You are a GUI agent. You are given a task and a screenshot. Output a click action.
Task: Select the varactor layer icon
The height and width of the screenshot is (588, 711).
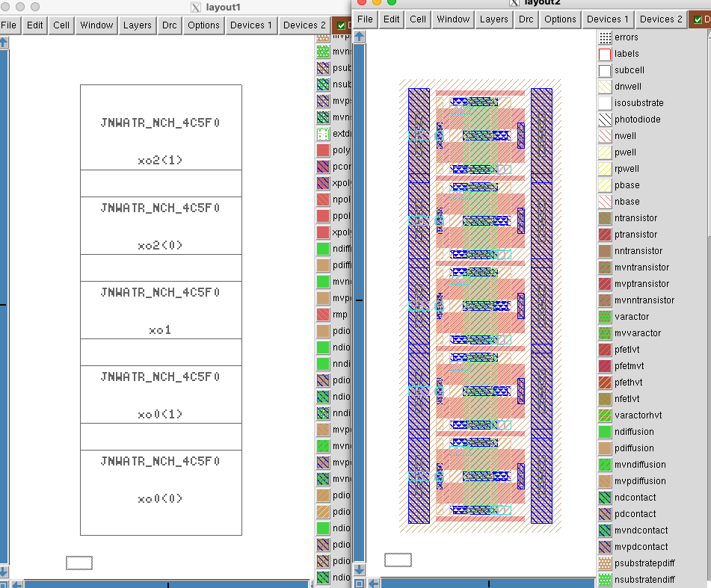coord(605,317)
